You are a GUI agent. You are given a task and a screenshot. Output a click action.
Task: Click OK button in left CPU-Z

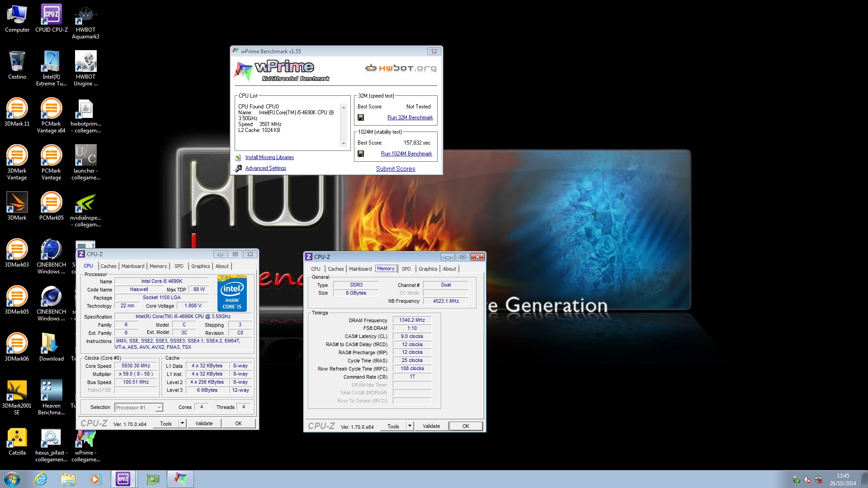pos(238,423)
